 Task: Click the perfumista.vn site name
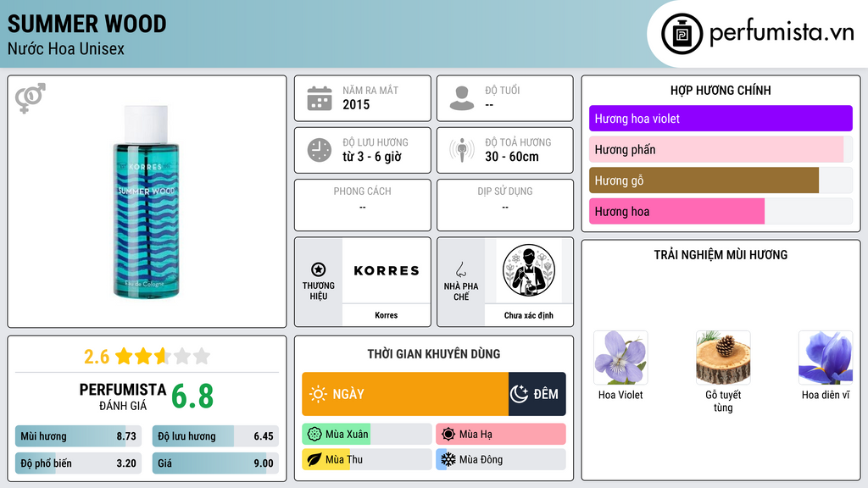(782, 33)
